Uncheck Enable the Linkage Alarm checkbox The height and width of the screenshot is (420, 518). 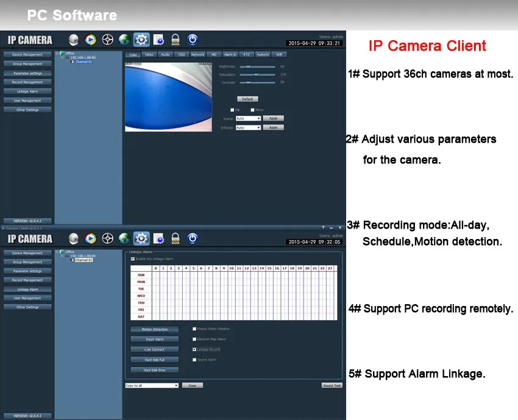[132, 258]
